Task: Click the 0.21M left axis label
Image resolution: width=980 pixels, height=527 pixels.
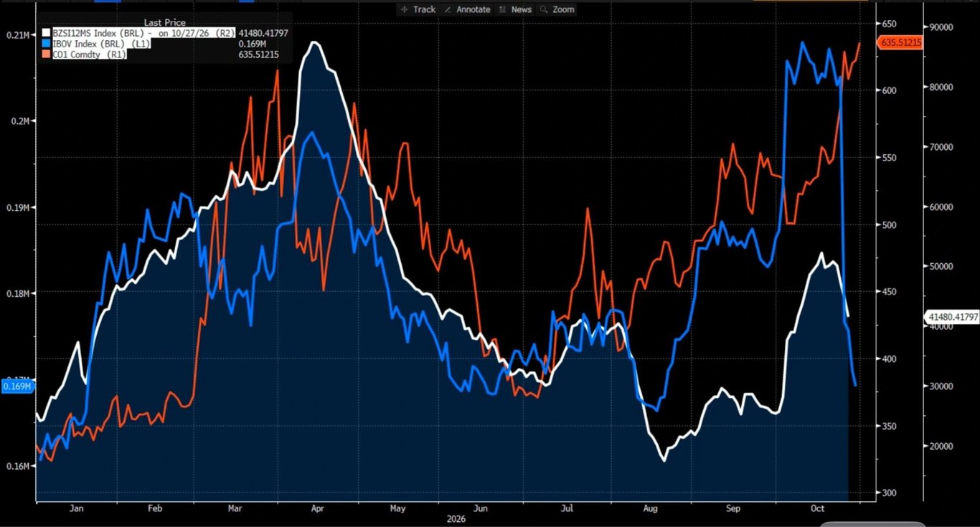Action: (17, 35)
